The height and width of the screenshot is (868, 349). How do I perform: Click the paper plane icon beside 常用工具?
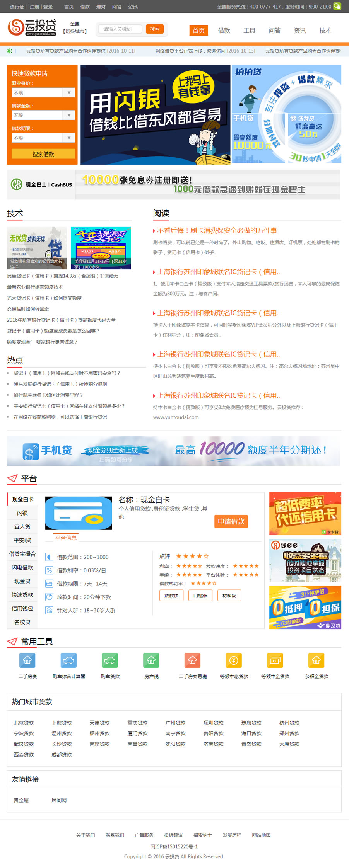tap(12, 642)
